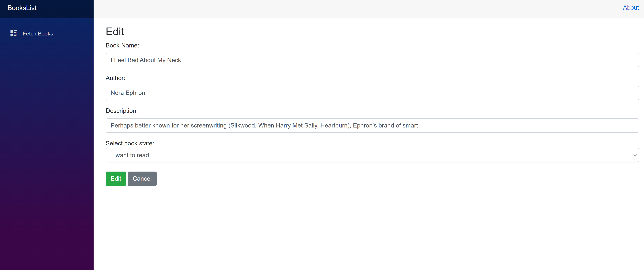Open the book state dropdown

[x=372, y=155]
